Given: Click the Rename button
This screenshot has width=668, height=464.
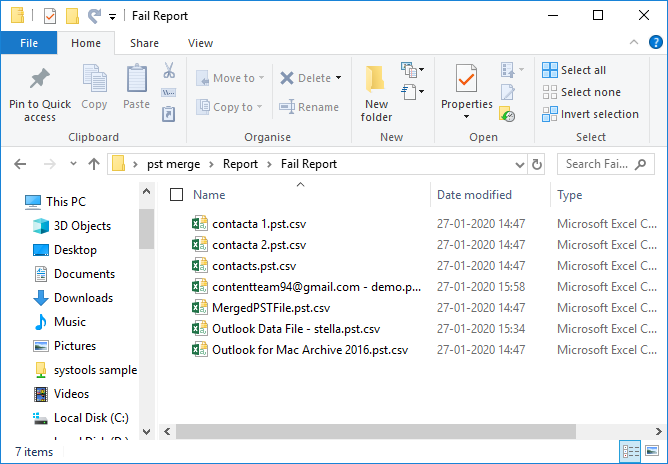Looking at the screenshot, I should click(x=309, y=107).
